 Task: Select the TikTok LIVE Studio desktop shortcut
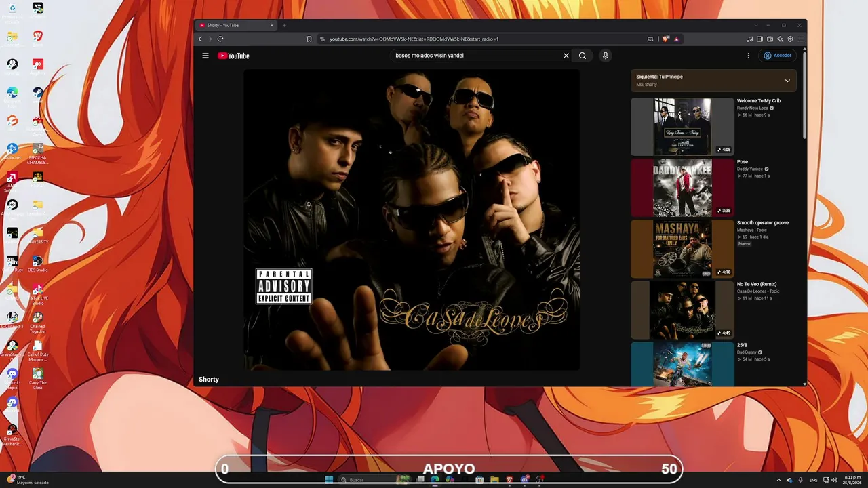[38, 293]
